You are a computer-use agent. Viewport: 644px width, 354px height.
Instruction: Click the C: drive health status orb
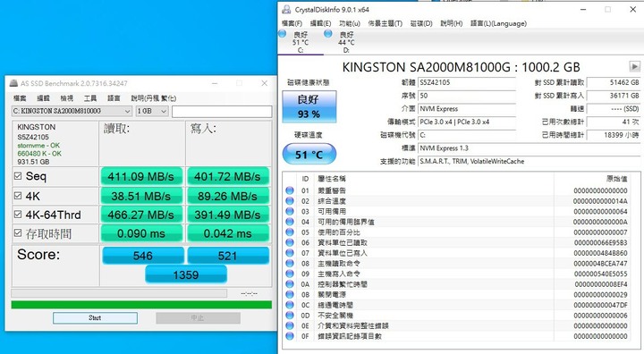click(x=283, y=34)
